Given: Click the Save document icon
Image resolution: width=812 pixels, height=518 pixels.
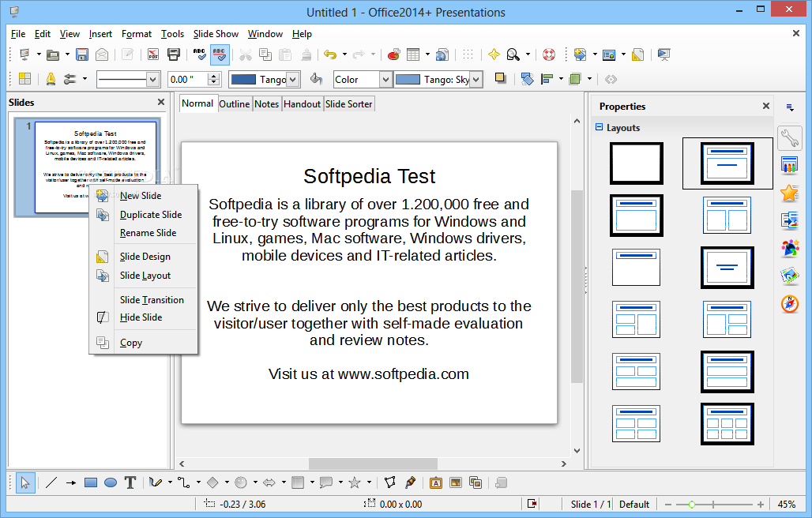Looking at the screenshot, I should coord(82,54).
